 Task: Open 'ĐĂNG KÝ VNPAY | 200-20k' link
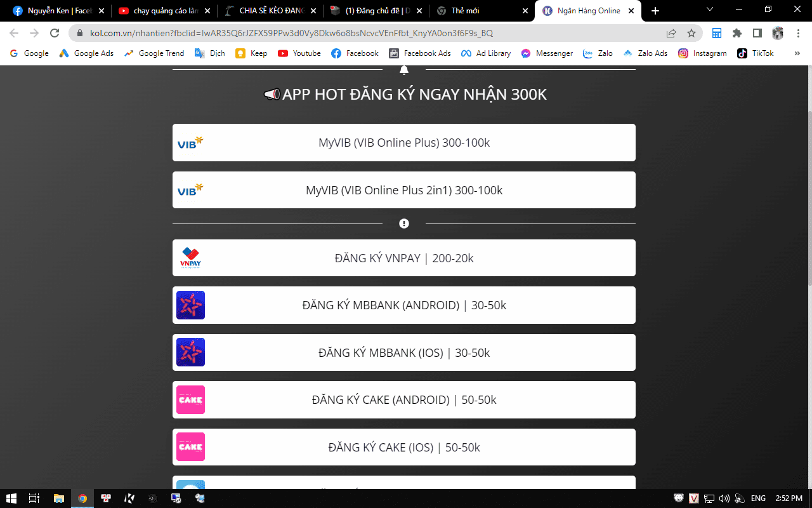pos(404,258)
